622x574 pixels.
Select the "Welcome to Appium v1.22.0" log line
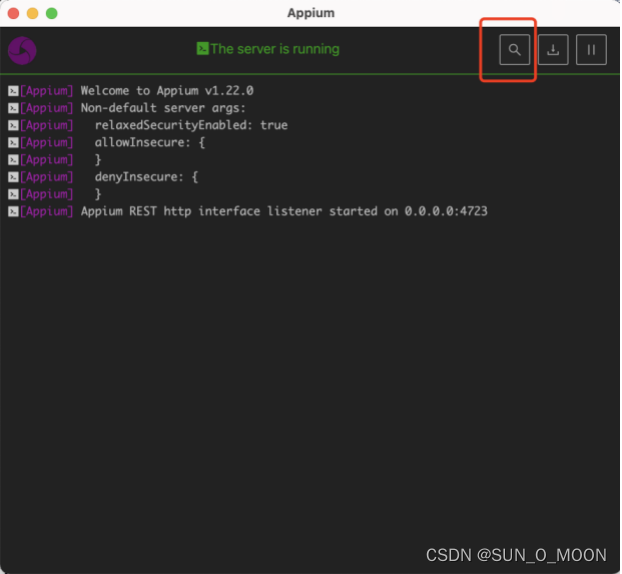click(167, 90)
